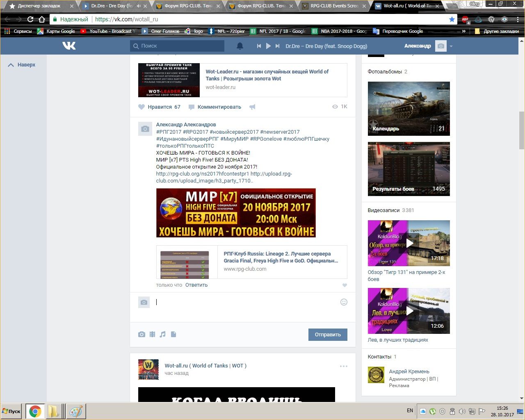Click the address bar URL
Viewport: 525px width, 420px height.
click(126, 19)
